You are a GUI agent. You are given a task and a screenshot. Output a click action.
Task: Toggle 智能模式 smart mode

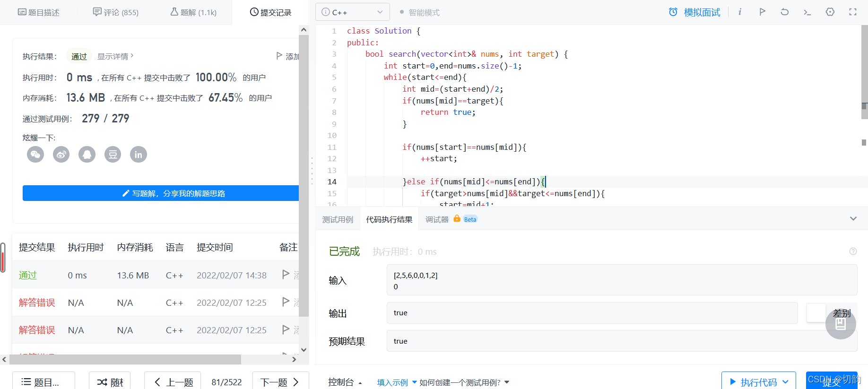pyautogui.click(x=420, y=12)
